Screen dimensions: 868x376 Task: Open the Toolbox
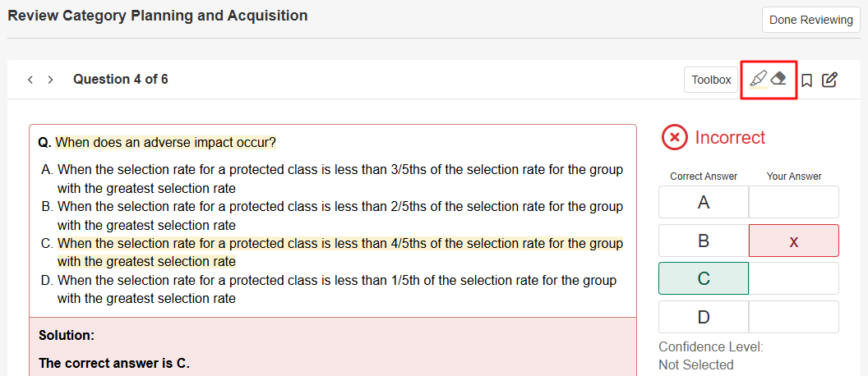coord(711,80)
